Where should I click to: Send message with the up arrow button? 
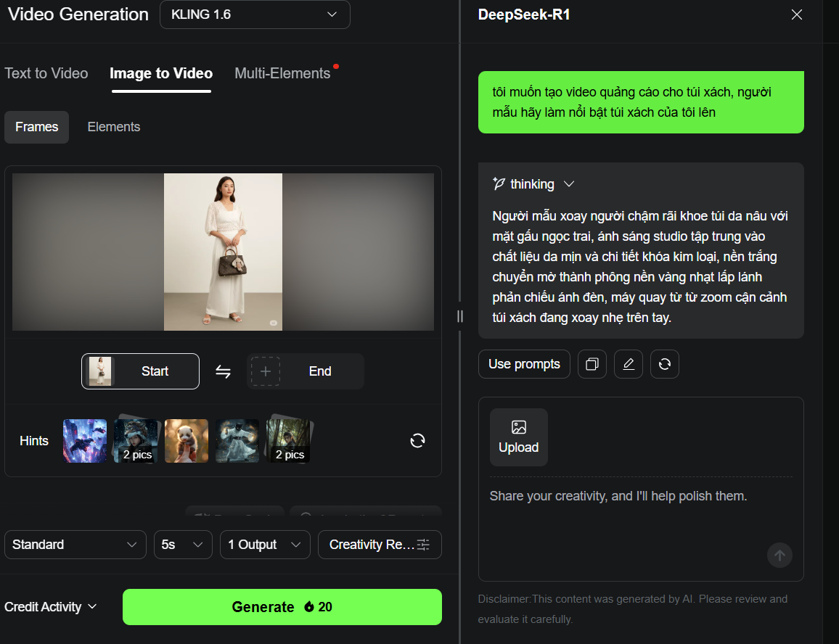pos(779,556)
